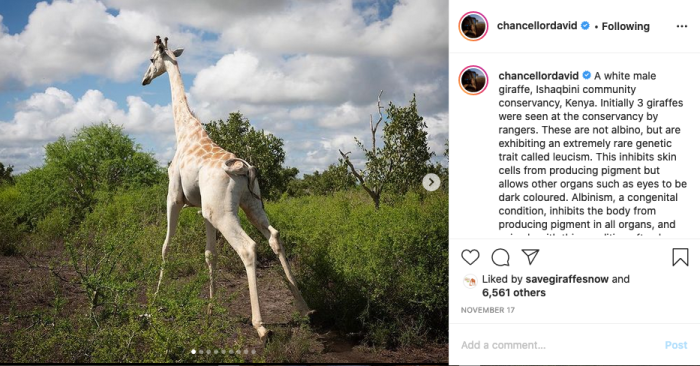Click the savegiraffesnow small avatar icon
Viewport: 700px width, 366px height.
click(x=470, y=282)
